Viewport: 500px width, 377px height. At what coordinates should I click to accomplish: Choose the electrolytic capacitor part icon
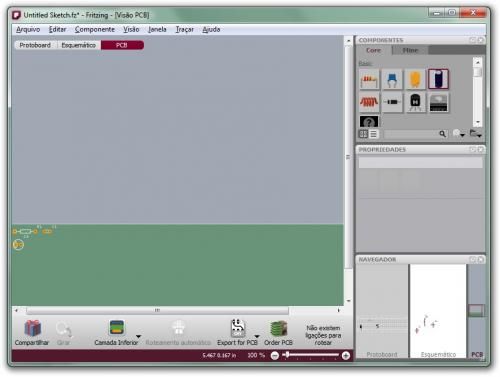pyautogui.click(x=438, y=79)
